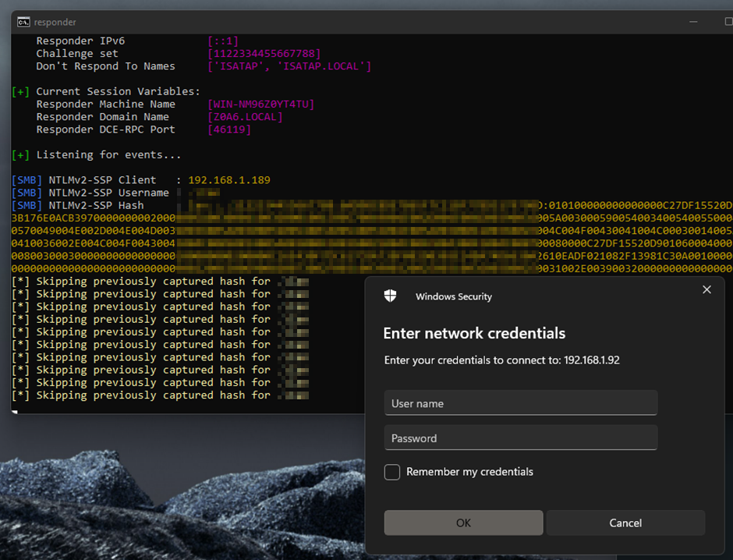Click the 'Listening for events...' line

tap(108, 154)
